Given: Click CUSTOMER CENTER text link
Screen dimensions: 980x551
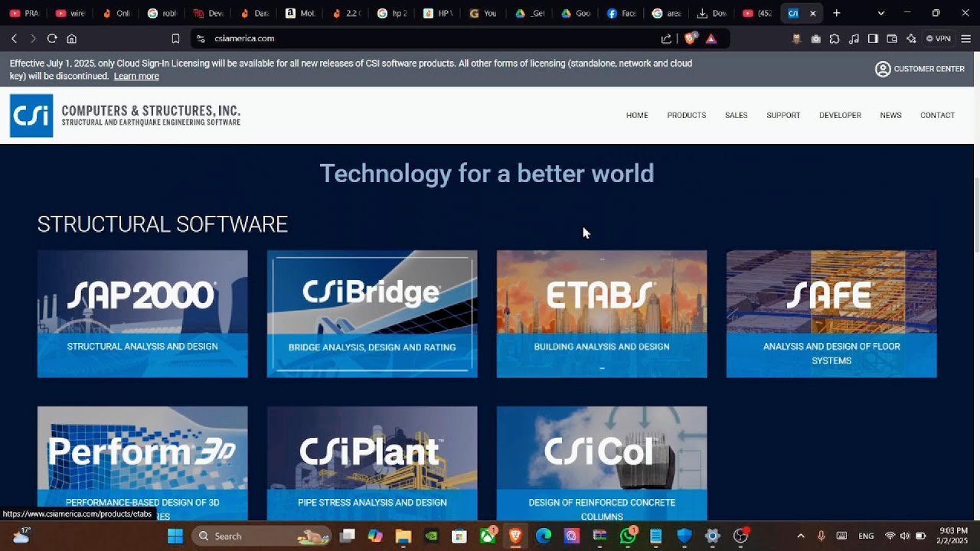Looking at the screenshot, I should [929, 69].
